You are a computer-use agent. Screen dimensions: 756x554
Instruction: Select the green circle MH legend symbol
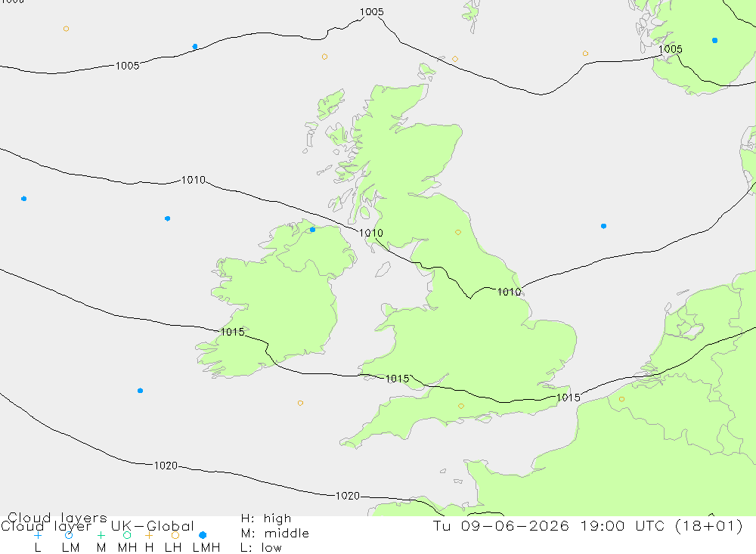[x=127, y=535]
